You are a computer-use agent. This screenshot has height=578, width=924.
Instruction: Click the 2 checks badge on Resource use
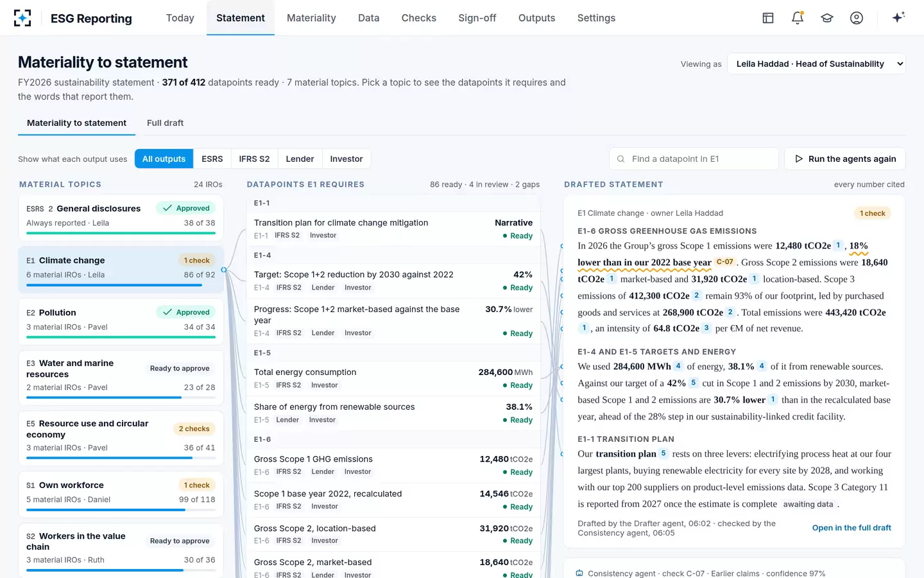point(194,428)
